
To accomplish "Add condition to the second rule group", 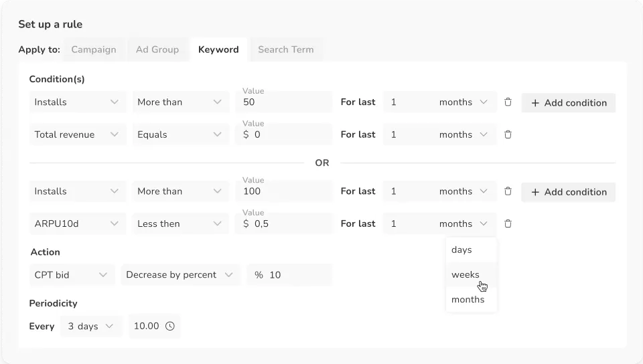I will [569, 192].
